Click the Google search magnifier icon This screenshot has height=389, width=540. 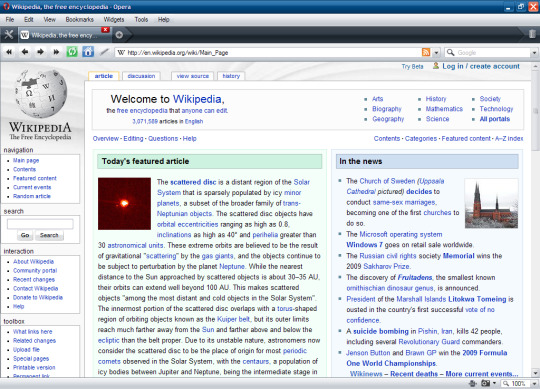pyautogui.click(x=450, y=52)
